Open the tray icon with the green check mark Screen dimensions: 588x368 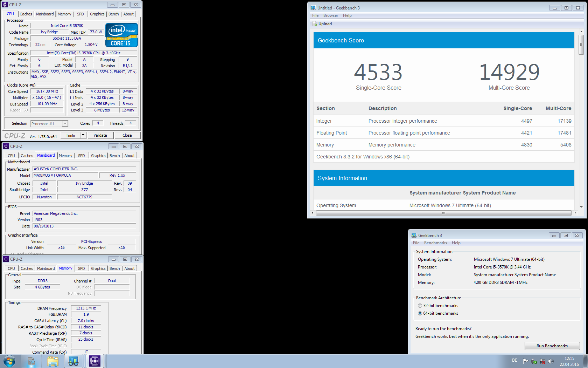[x=534, y=361]
